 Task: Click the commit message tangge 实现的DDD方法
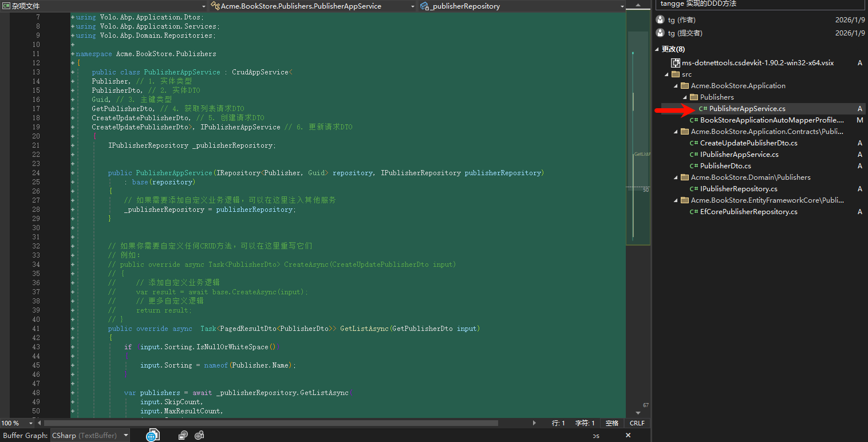pos(699,4)
